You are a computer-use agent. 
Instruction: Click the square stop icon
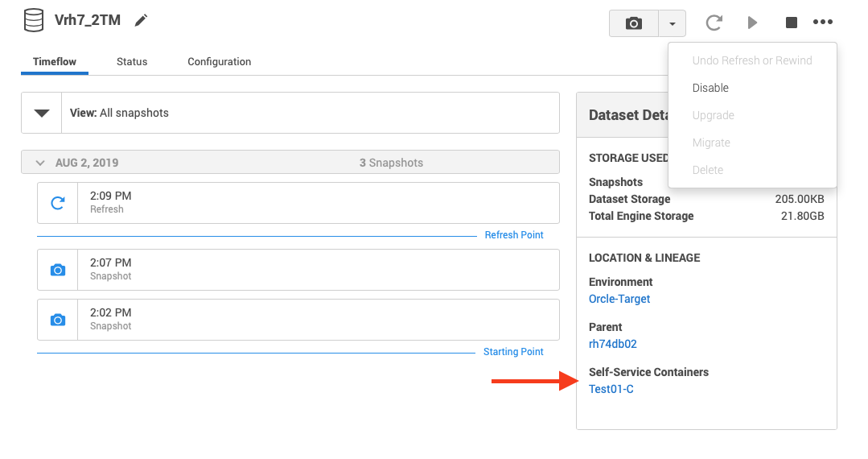coord(792,23)
